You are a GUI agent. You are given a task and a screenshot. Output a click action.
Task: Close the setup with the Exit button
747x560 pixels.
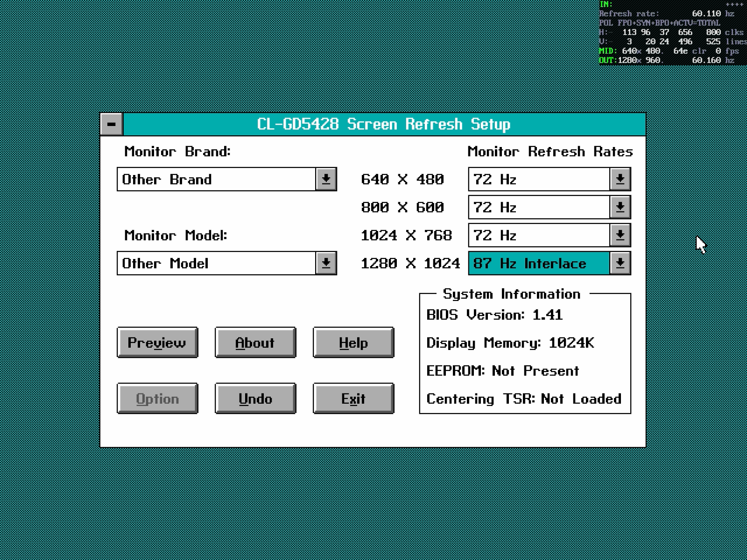353,399
